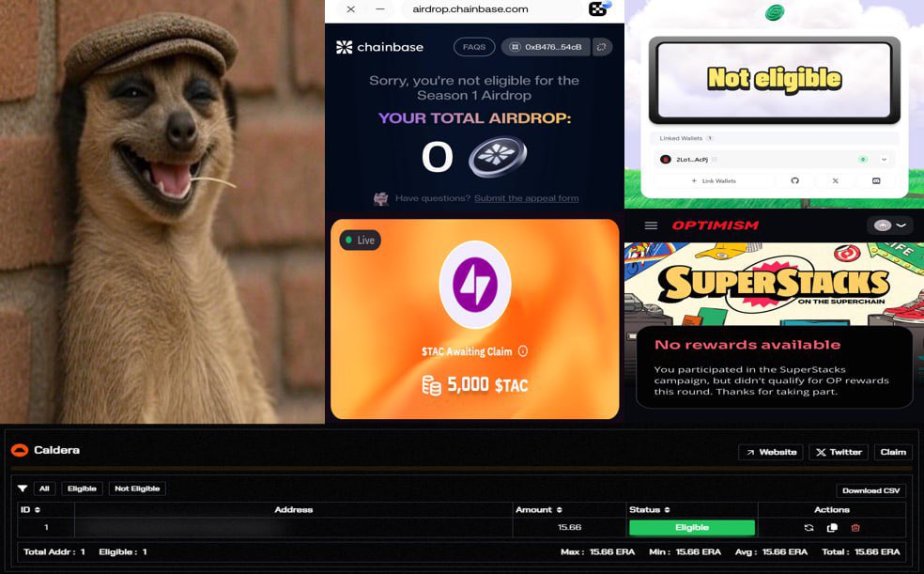Click the 0xB476...54cB wallet address pill
Screen dimensions: 924x574
(546, 47)
